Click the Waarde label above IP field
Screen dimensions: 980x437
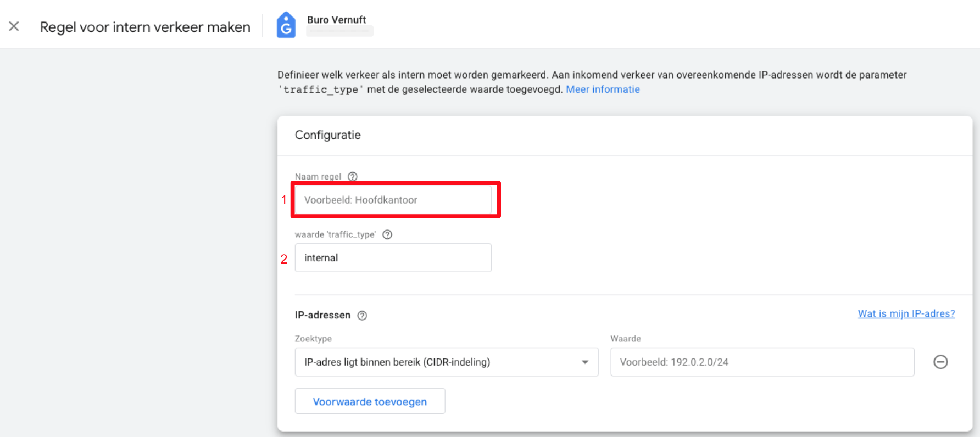point(626,339)
